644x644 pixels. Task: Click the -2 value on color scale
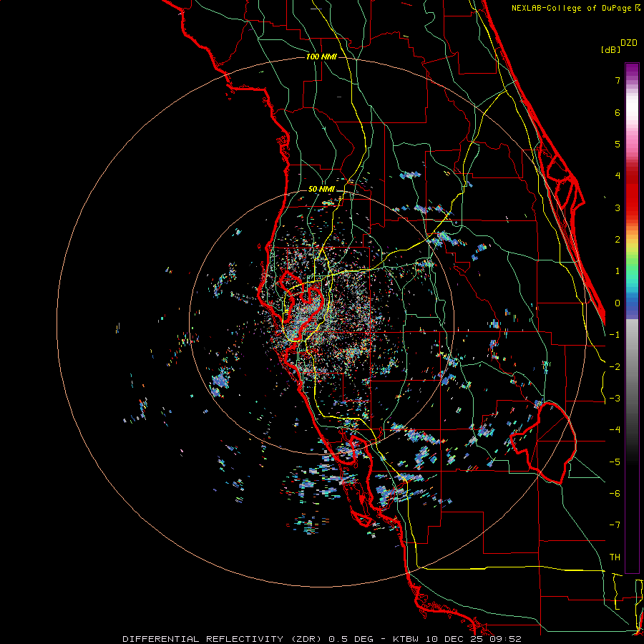pos(615,367)
